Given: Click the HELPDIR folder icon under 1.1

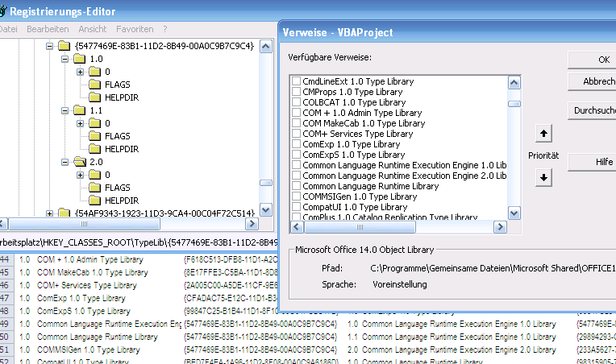Looking at the screenshot, I should coord(94,149).
